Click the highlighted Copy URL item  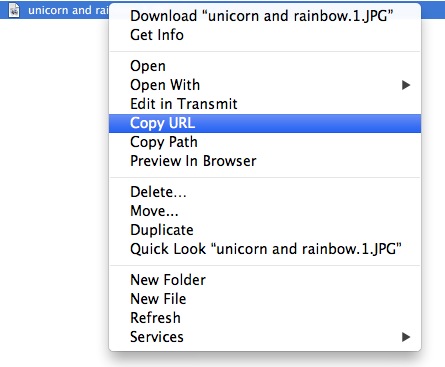coord(265,123)
